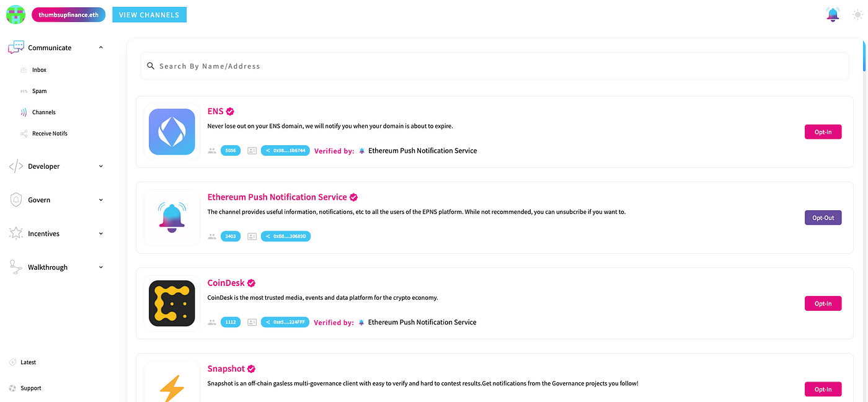Click the thumbsupfinance.eth account pill
868x402 pixels.
[x=68, y=15]
